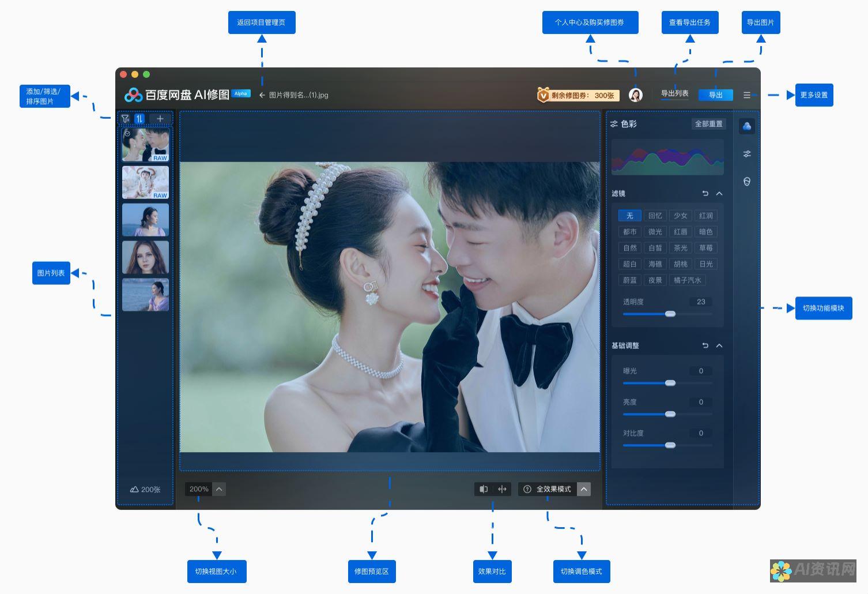Reset the 滤镜 section with undo arrow

[705, 193]
